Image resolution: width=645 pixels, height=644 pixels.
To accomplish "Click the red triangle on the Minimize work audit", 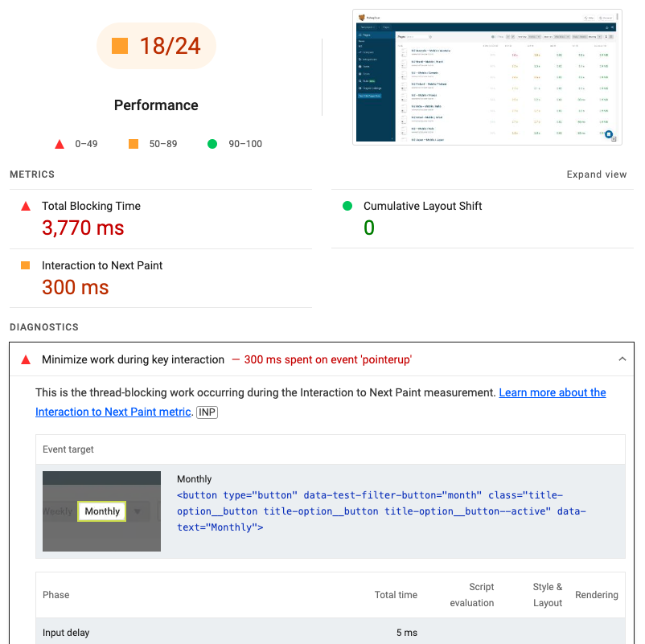I will 26,360.
